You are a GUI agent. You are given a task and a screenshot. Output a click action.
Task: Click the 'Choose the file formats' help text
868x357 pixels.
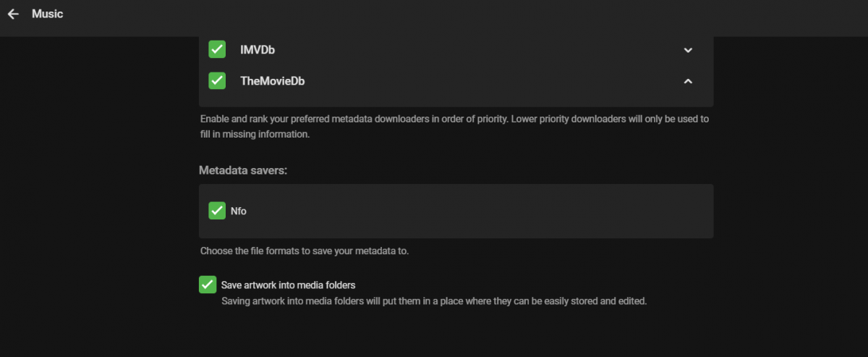pyautogui.click(x=305, y=251)
